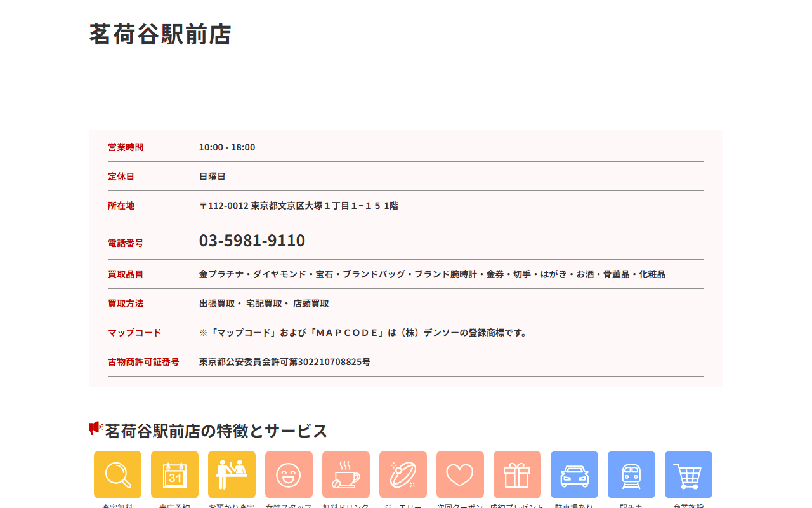
Task: Click the 営業時間 label
Action: (126, 147)
